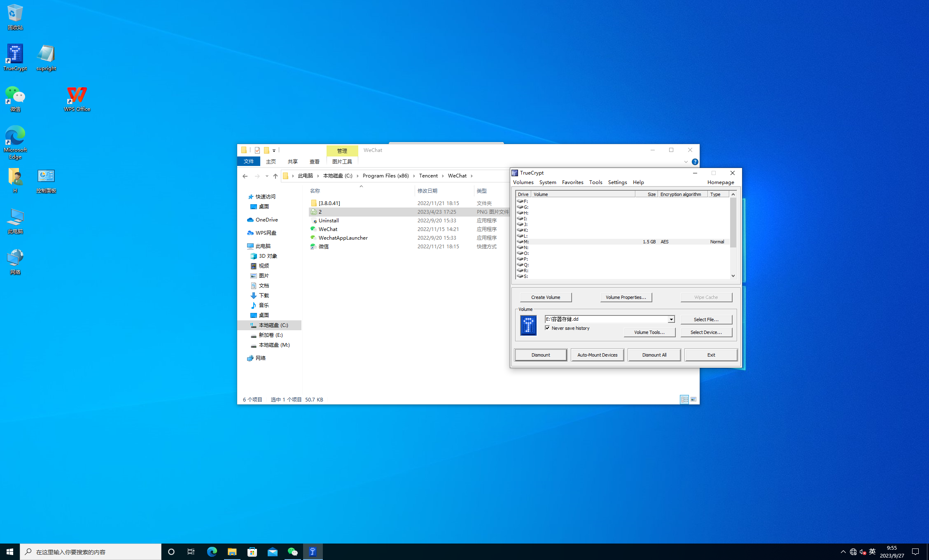Click Volume Tools button
Viewport: 929px width, 560px height.
(x=649, y=332)
